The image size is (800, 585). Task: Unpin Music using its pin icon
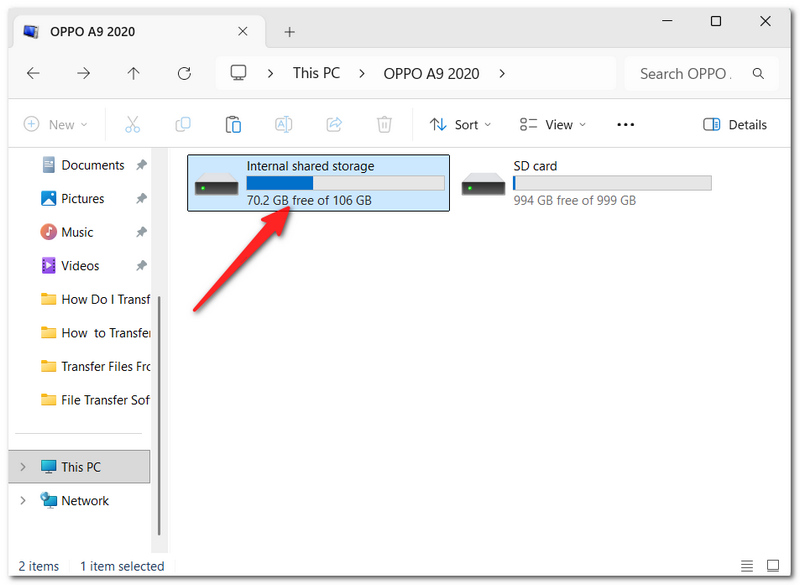(x=141, y=232)
